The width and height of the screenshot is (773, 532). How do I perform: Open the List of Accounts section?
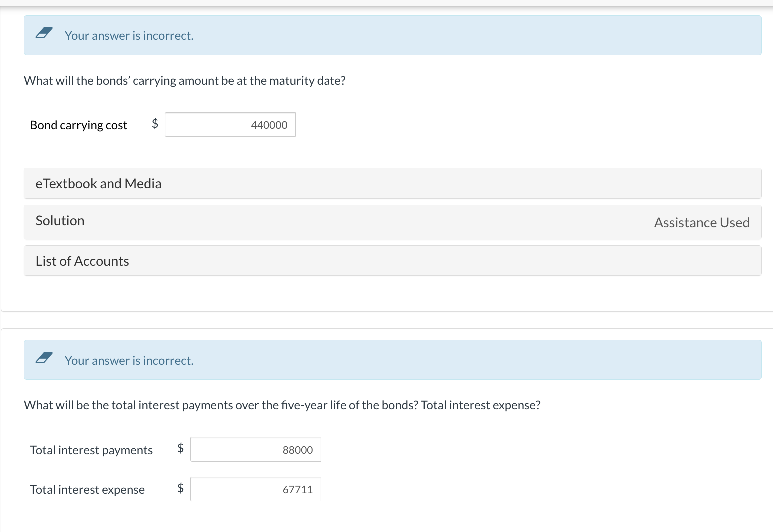click(x=82, y=261)
